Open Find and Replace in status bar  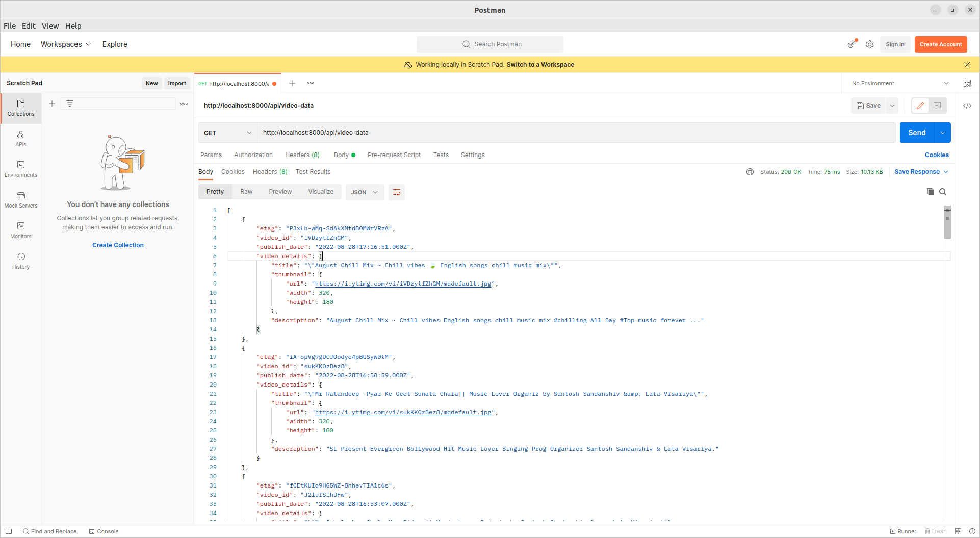click(x=49, y=531)
